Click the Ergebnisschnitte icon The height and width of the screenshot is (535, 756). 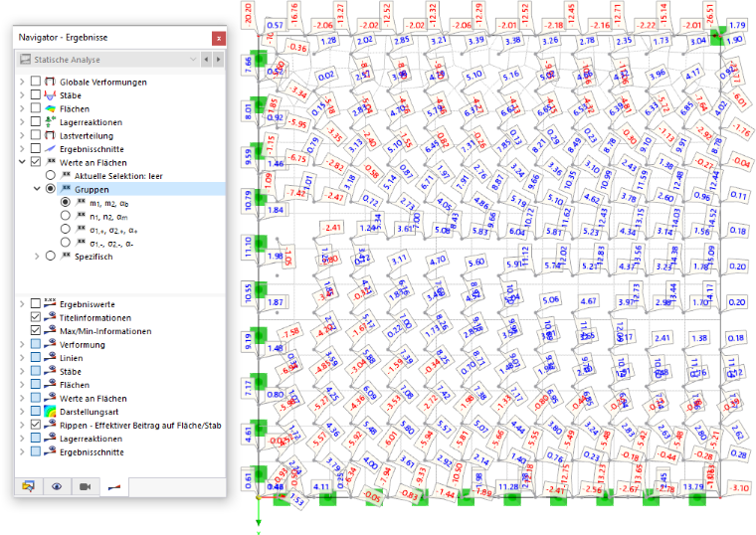point(50,149)
